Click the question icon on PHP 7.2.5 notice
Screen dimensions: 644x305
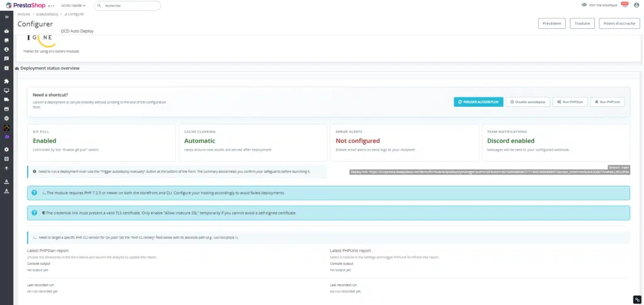click(34, 192)
